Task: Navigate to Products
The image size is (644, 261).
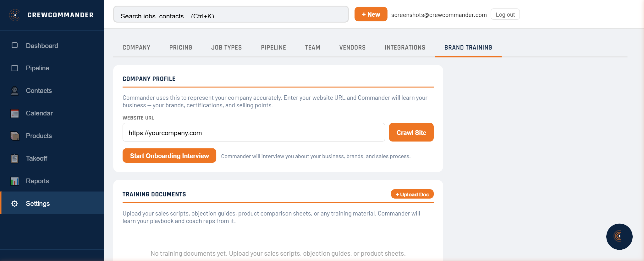Action: pos(52,136)
